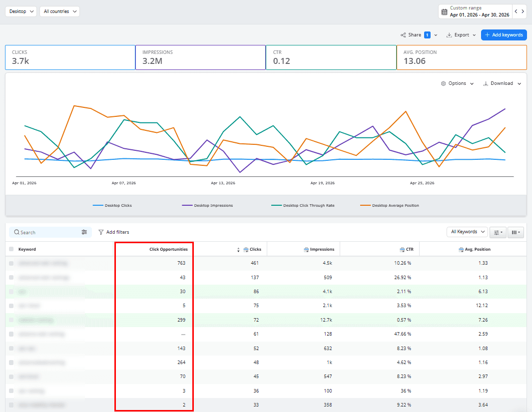Toggle the select-all keywords checkbox
Viewport: 532px width, 412px height.
[11, 249]
